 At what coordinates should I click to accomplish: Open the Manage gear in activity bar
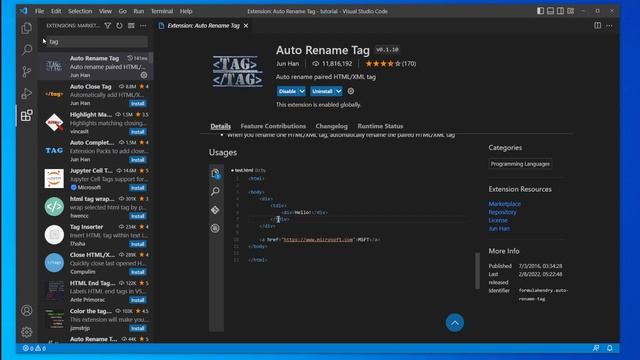coord(27,332)
